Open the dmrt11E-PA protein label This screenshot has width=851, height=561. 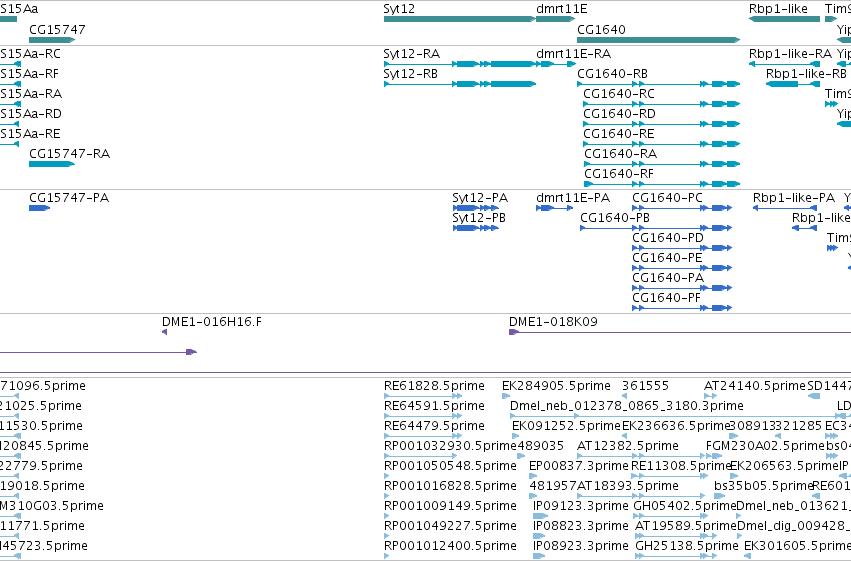[573, 198]
